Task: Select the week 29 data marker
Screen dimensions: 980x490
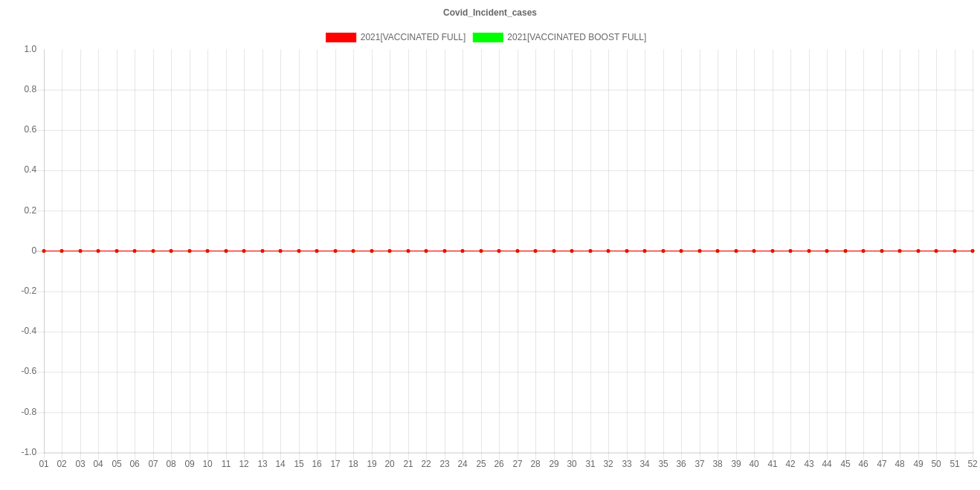Action: click(x=554, y=251)
